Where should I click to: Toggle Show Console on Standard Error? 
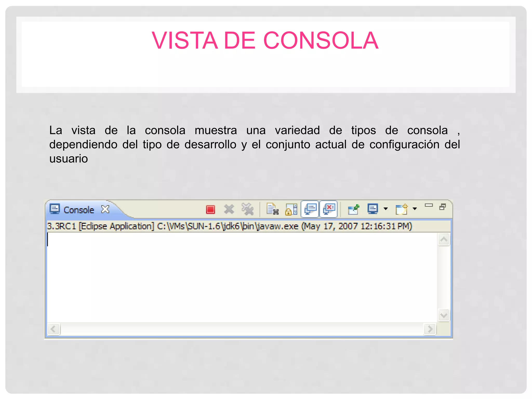tap(329, 209)
